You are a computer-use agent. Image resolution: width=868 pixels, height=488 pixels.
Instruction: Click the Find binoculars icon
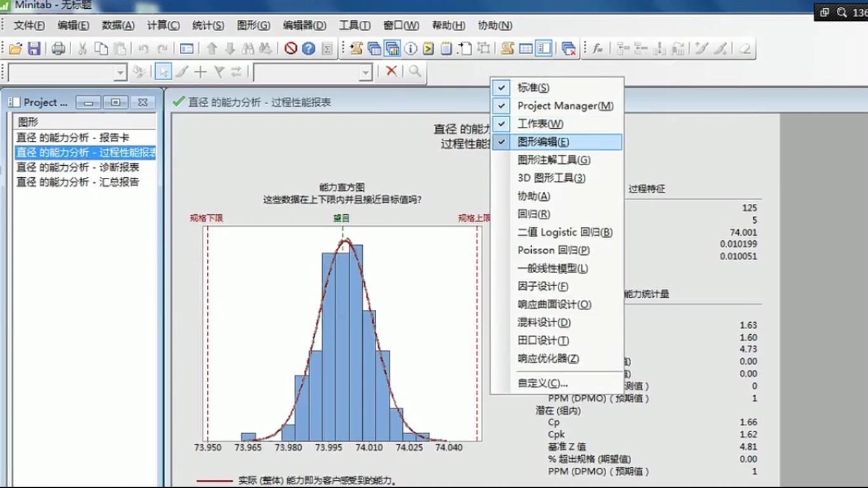tap(248, 48)
